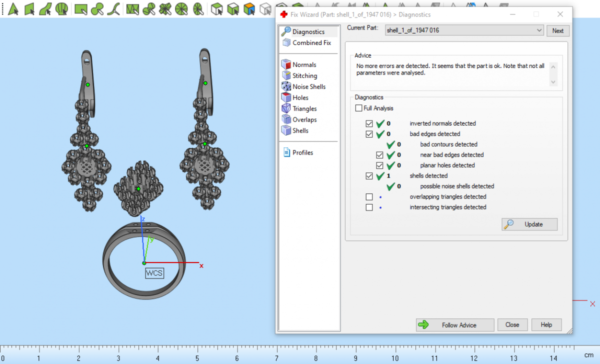Click the Follow Advice button

tap(454, 325)
